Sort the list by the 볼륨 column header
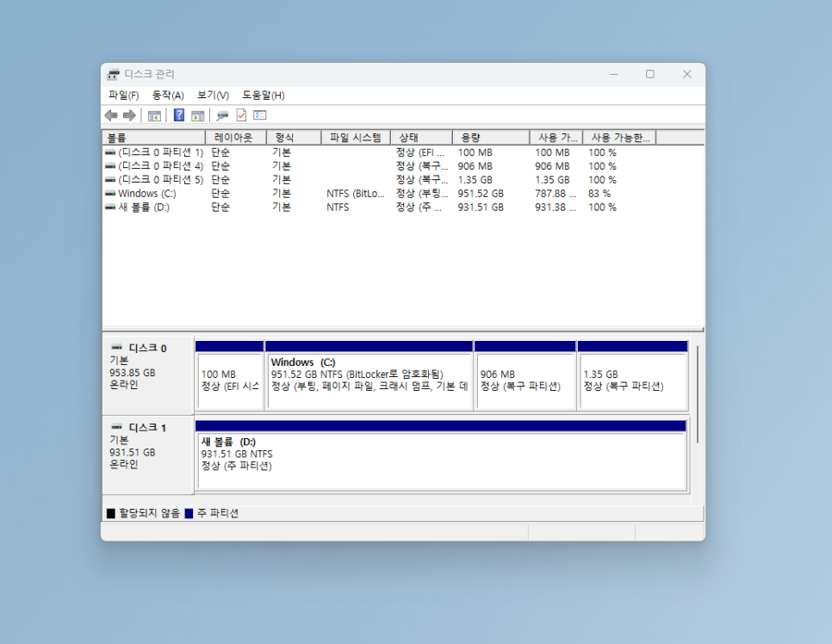The width and height of the screenshot is (832, 644). coord(153,138)
